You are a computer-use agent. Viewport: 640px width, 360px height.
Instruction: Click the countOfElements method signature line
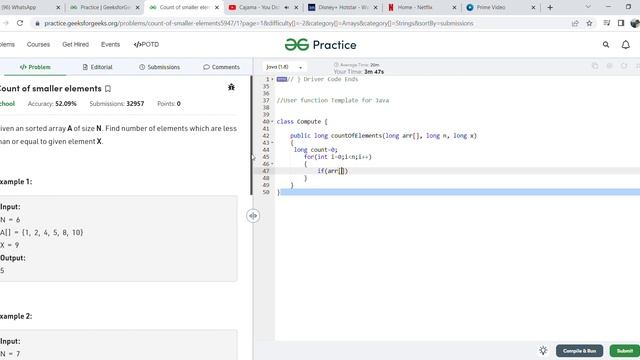coord(383,136)
